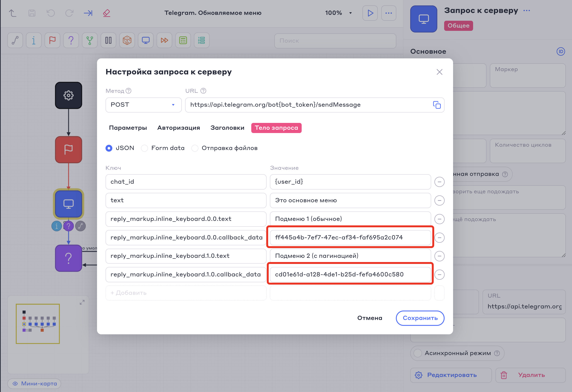Select the transition block tool
Image resolution: width=572 pixels, height=392 pixels.
pyautogui.click(x=15, y=40)
